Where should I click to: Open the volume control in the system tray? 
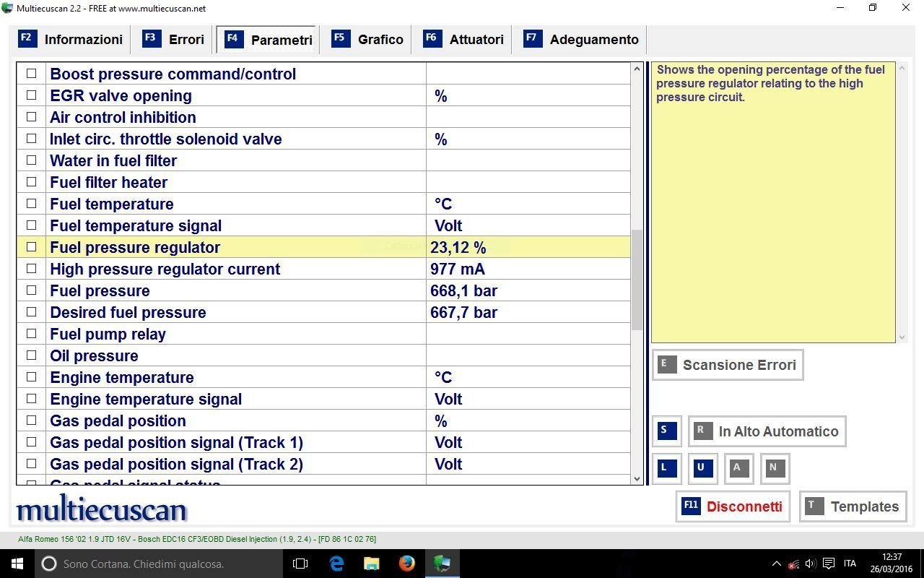(810, 564)
